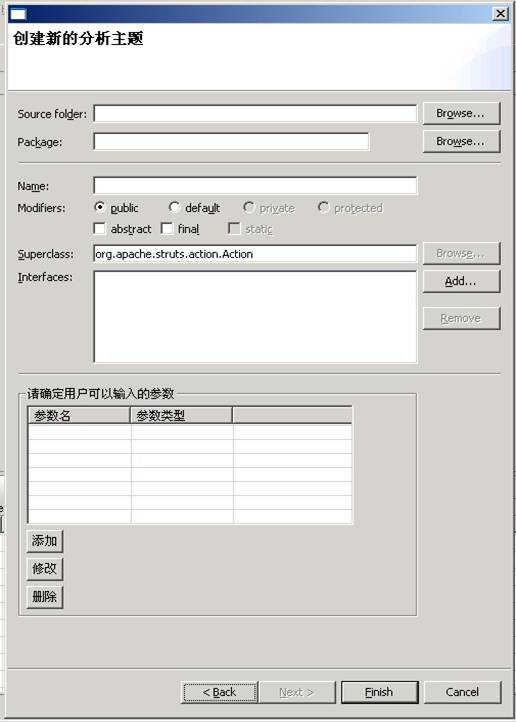Click inside the Interfaces list box

pyautogui.click(x=255, y=317)
